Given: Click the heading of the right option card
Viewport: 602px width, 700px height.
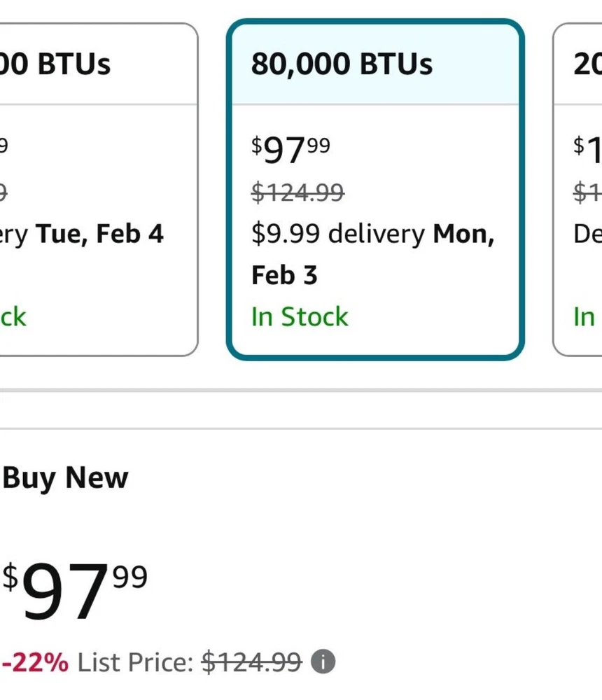Looking at the screenshot, I should (588, 64).
